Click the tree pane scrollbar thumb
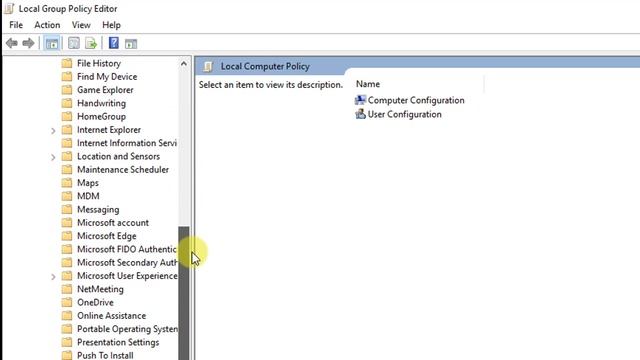The height and width of the screenshot is (360, 640). tap(184, 293)
